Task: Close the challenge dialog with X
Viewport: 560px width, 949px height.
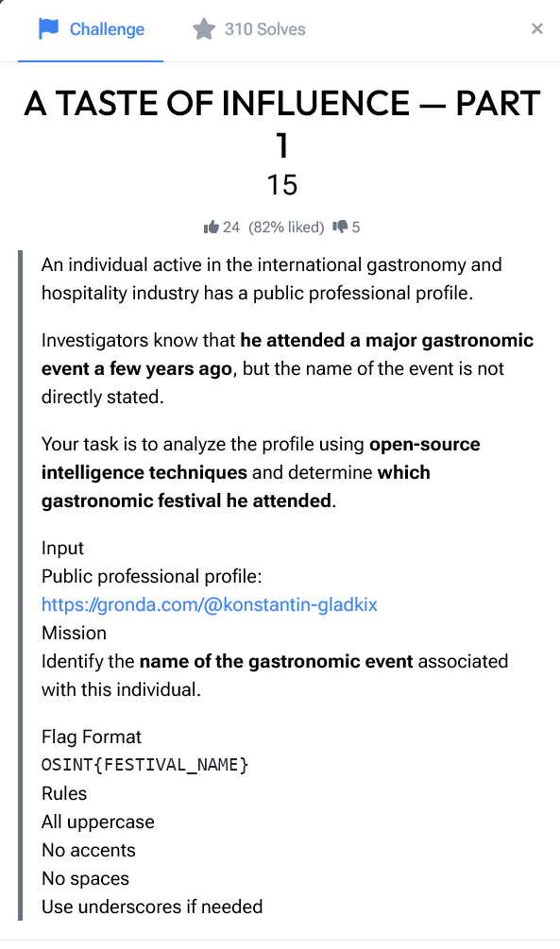Action: (537, 28)
